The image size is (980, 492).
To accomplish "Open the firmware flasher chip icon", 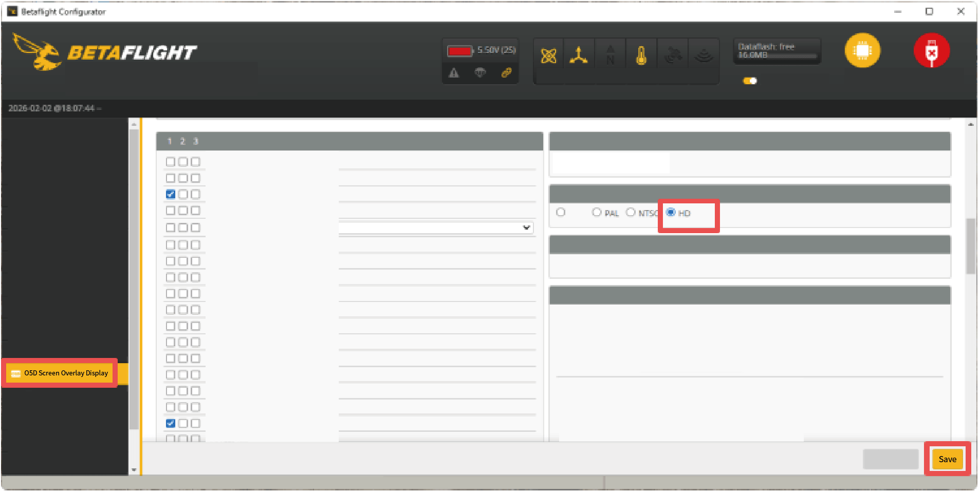I will [x=862, y=50].
